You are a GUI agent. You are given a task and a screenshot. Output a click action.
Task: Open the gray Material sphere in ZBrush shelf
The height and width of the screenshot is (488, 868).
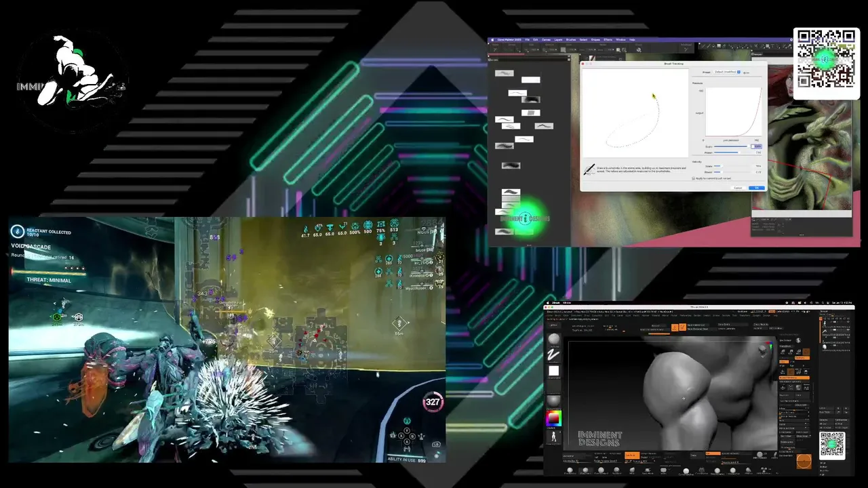[554, 401]
